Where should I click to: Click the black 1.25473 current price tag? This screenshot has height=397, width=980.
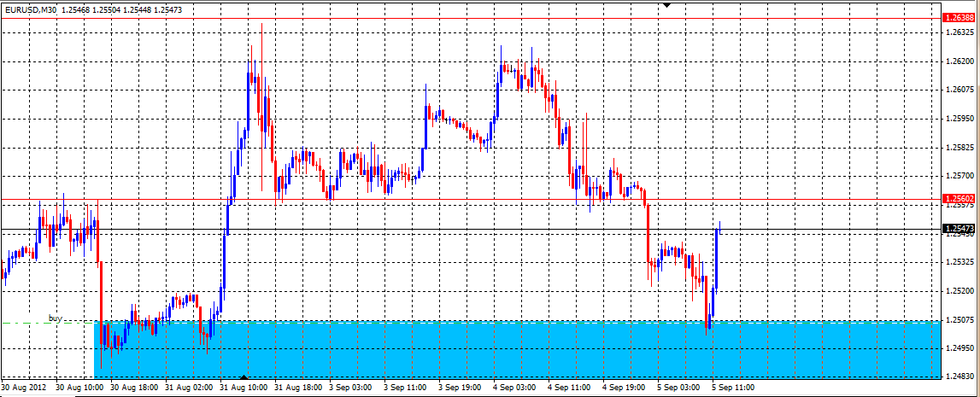point(958,229)
